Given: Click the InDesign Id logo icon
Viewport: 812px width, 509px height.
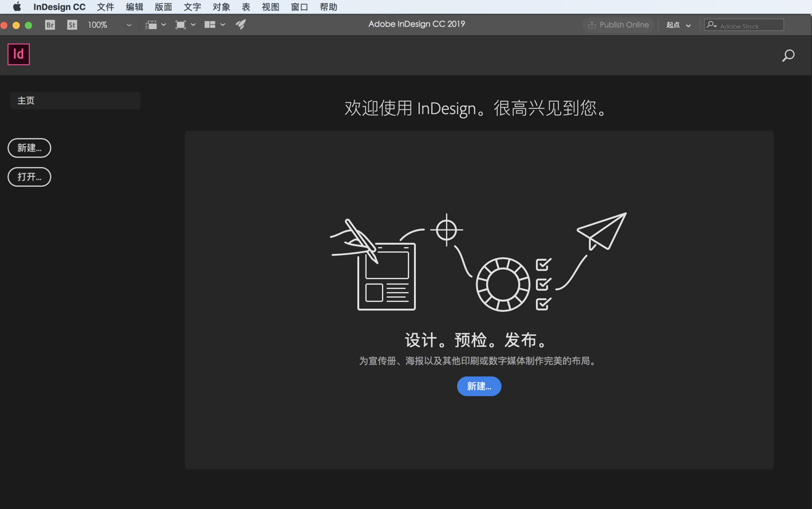Looking at the screenshot, I should tap(18, 54).
